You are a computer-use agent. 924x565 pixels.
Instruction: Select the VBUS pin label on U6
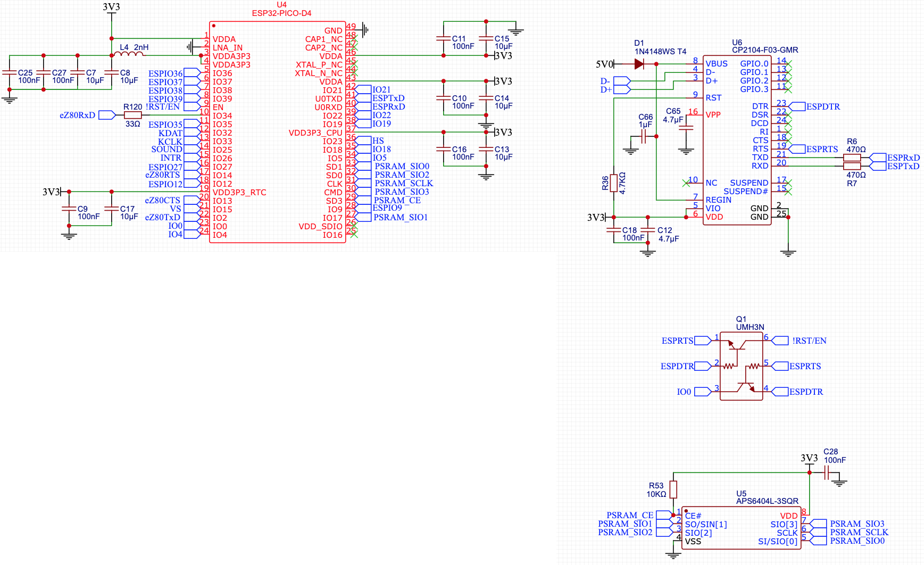(x=717, y=64)
